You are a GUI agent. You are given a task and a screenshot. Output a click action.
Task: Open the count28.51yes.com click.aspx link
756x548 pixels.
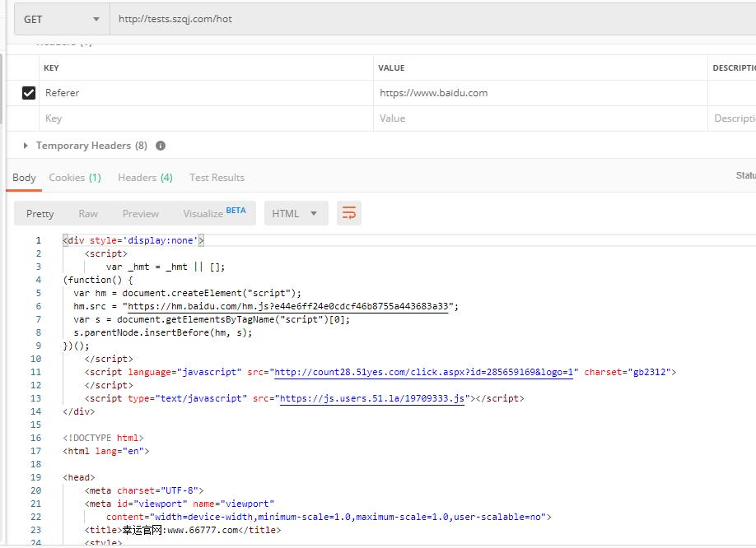pos(423,372)
